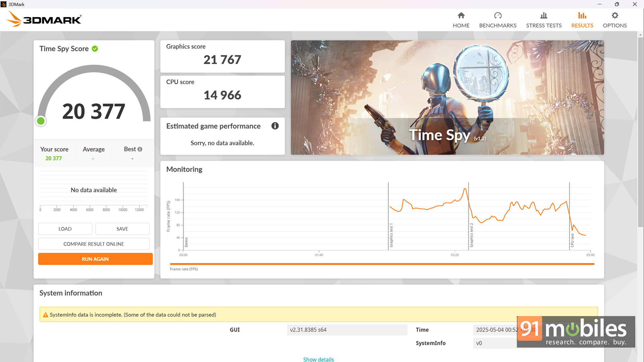Click the large score 20 377

pos(94,111)
